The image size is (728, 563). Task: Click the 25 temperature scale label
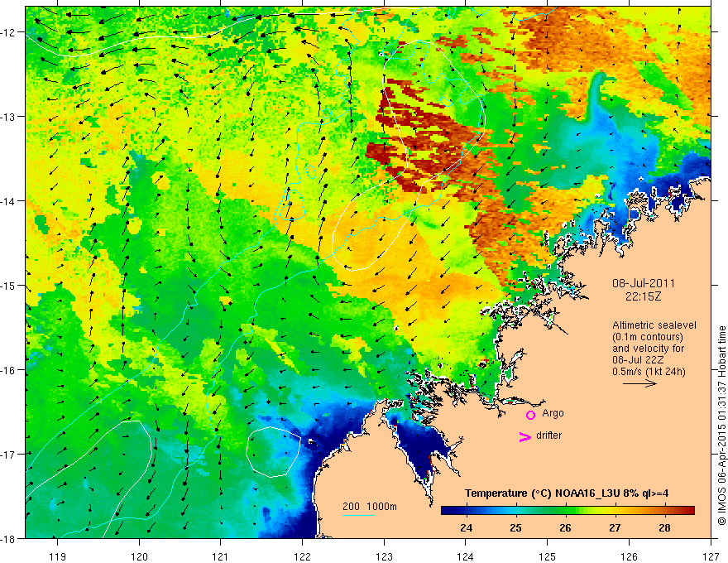(516, 527)
